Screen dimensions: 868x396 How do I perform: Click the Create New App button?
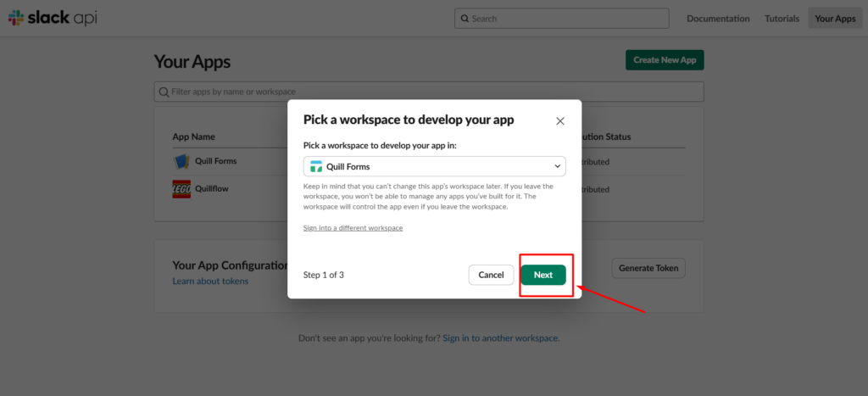tap(665, 60)
